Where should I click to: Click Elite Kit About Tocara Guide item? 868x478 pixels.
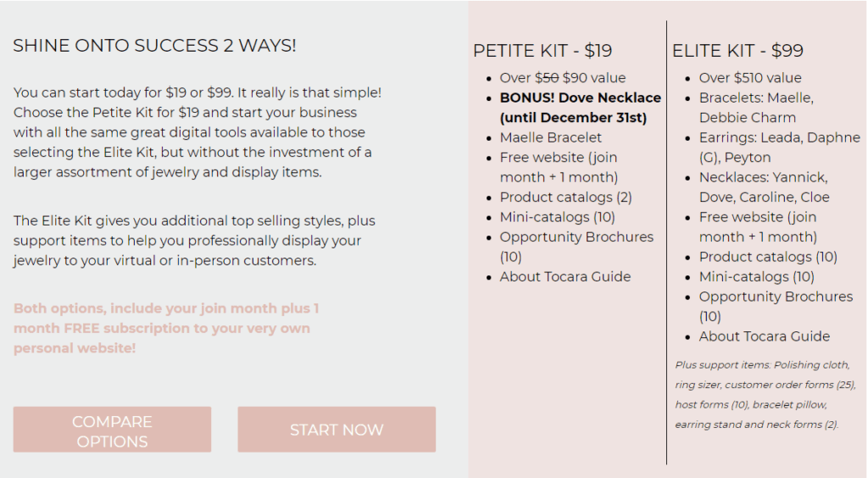tap(765, 336)
